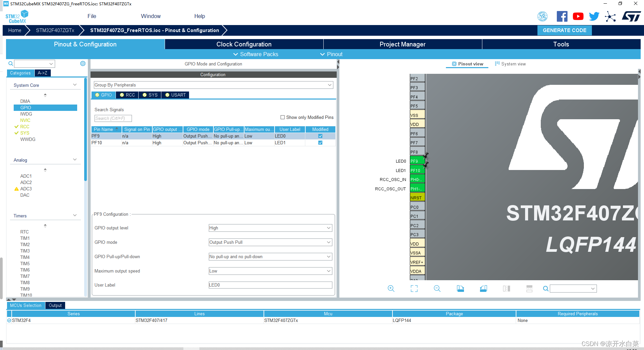Open the Window menu
Viewport: 644px width, 350px height.
151,16
